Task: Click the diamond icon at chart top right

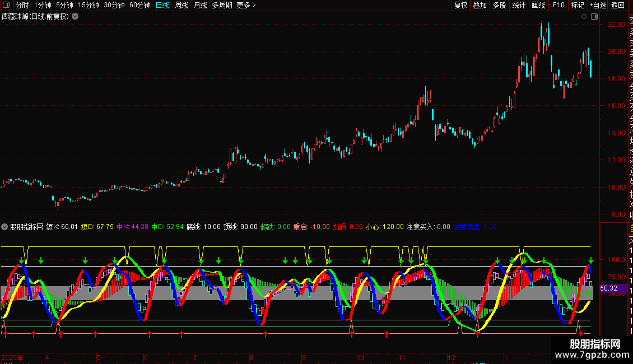Action: [584, 16]
